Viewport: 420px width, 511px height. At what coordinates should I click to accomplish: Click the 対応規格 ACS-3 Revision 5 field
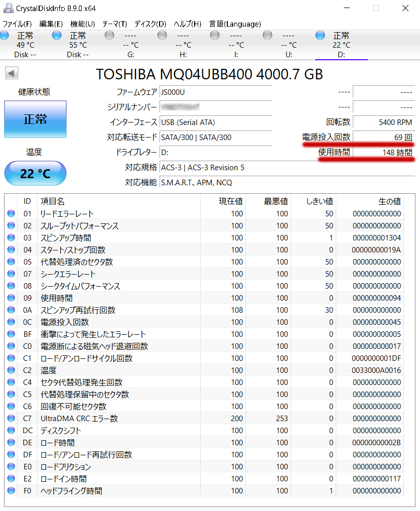point(287,168)
